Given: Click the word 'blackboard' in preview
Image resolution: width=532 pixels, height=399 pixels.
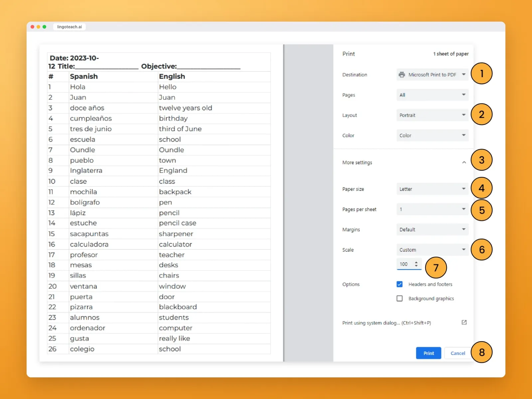Looking at the screenshot, I should [x=178, y=307].
